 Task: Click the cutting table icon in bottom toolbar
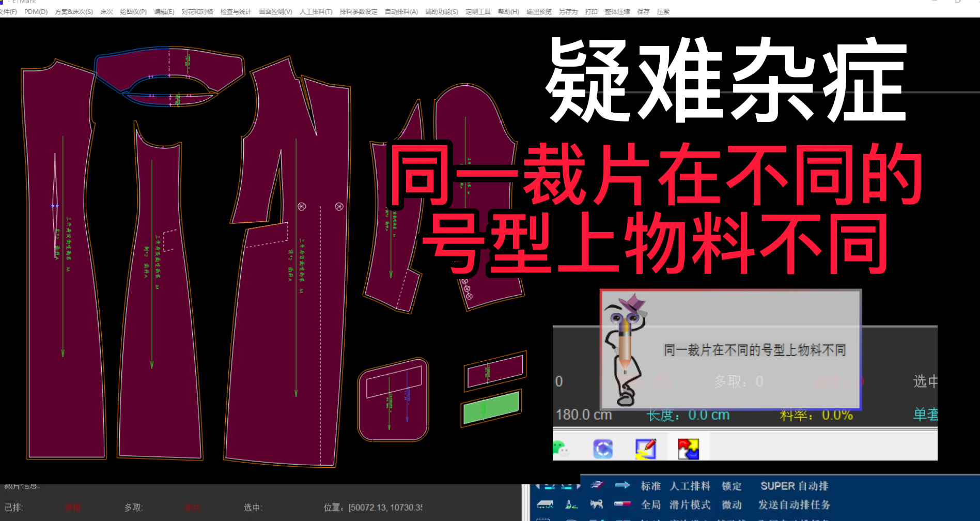(x=545, y=504)
